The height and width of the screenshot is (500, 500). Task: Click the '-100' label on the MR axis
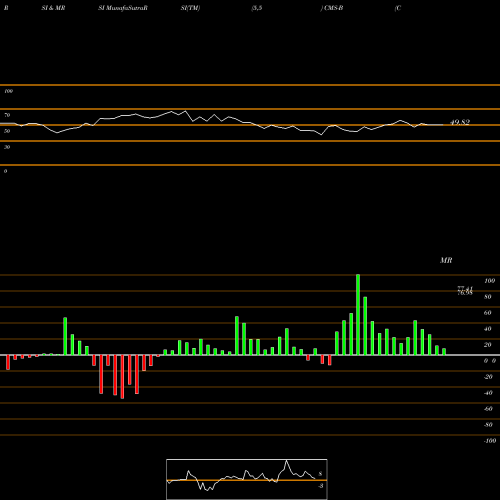coord(490,441)
